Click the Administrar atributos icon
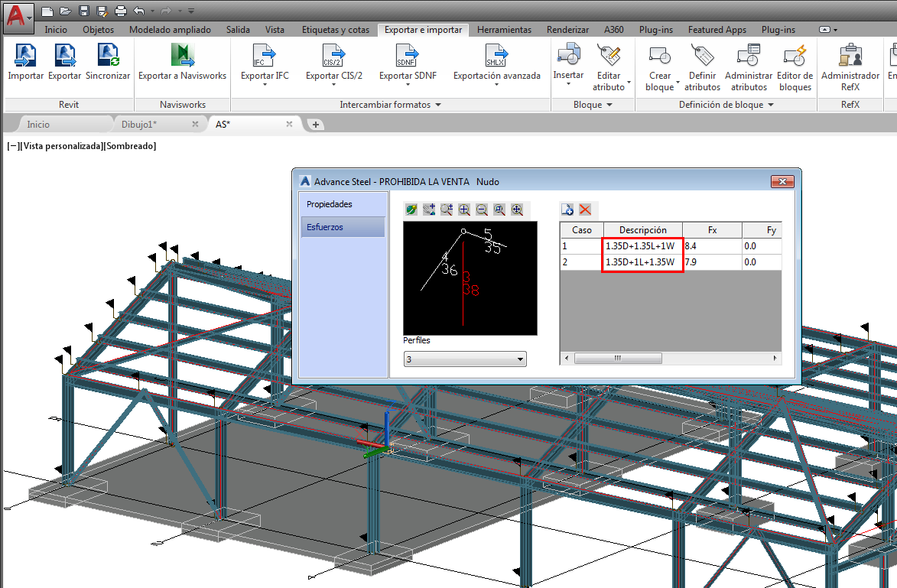 [748, 56]
